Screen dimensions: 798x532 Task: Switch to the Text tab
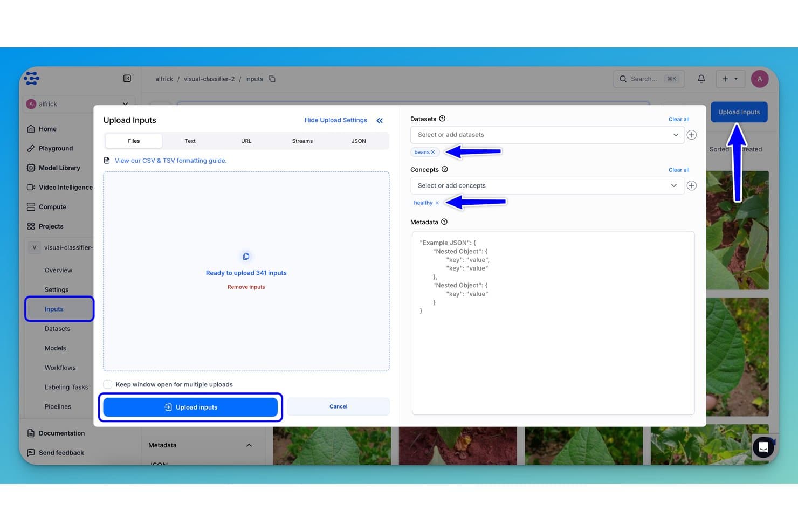(190, 141)
